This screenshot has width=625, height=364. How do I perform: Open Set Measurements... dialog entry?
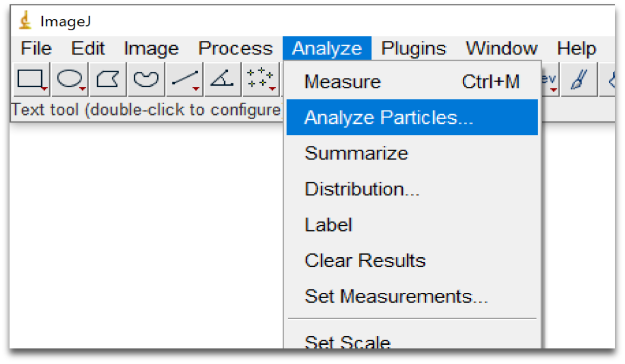coord(396,296)
